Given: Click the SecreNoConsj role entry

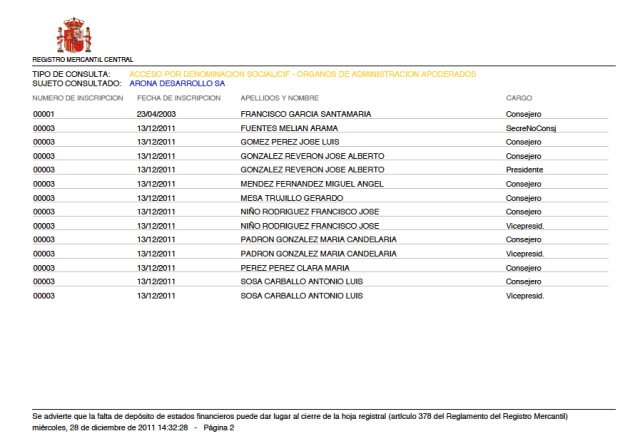Looking at the screenshot, I should coord(530,128).
